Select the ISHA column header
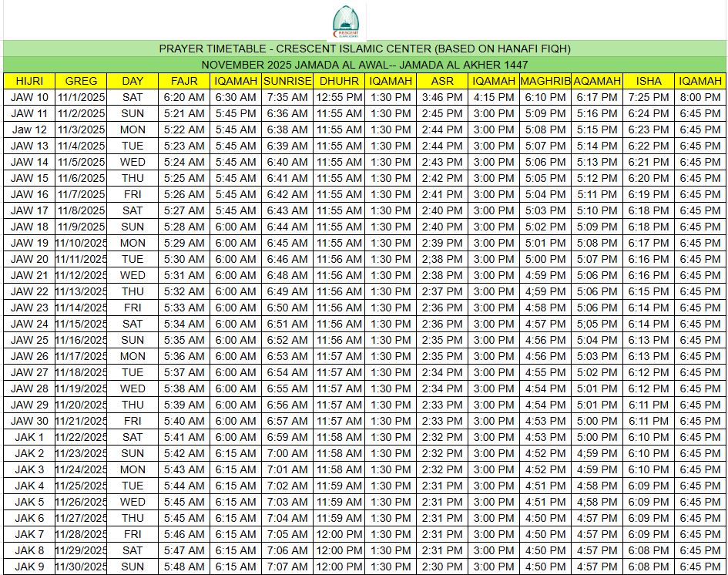728x575 pixels. click(649, 81)
